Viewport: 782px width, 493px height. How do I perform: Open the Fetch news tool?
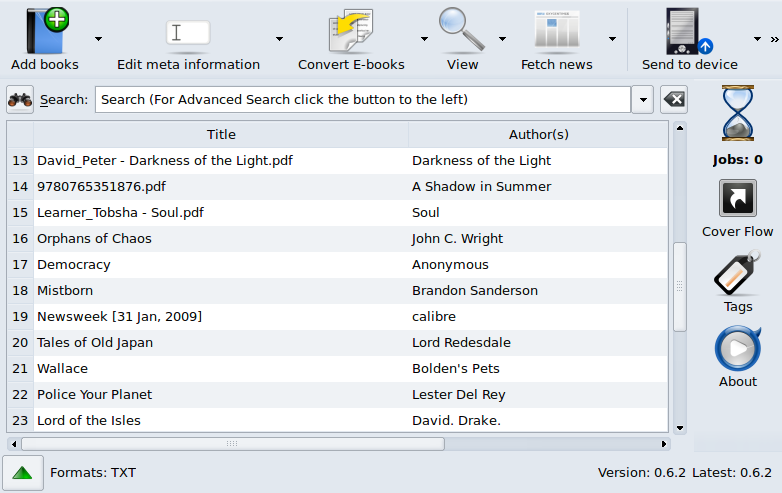pyautogui.click(x=556, y=32)
